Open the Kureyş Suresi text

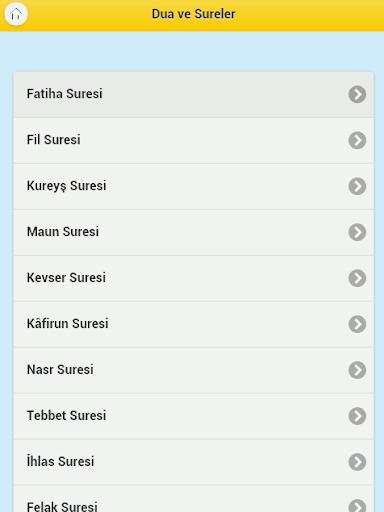pos(66,186)
